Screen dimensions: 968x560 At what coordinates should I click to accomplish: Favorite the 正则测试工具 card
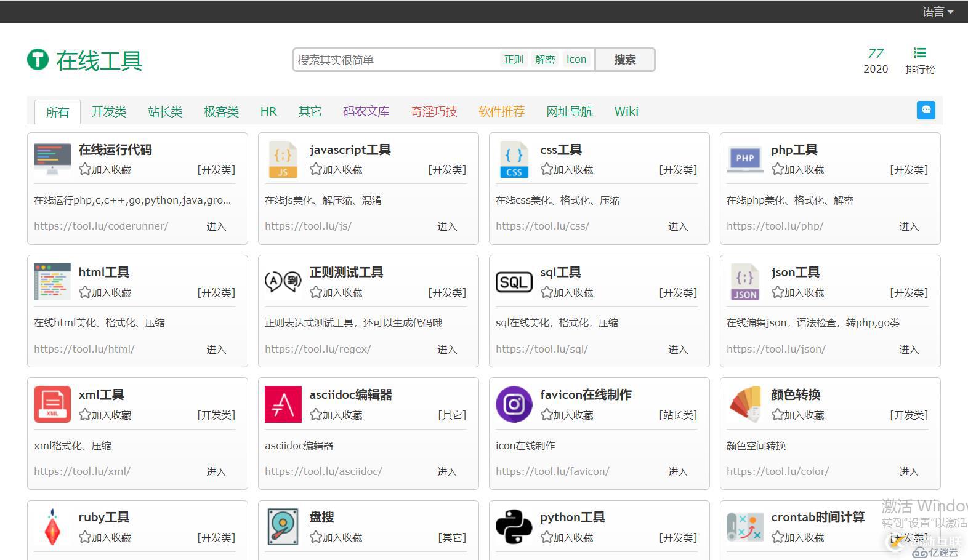336,292
